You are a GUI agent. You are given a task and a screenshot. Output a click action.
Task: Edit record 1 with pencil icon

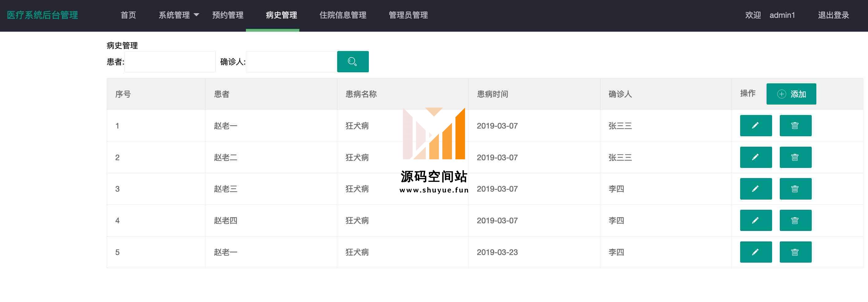point(756,126)
